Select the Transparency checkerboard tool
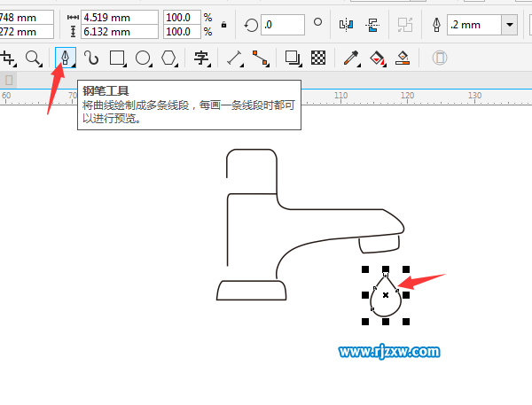532x405 pixels. (318, 58)
